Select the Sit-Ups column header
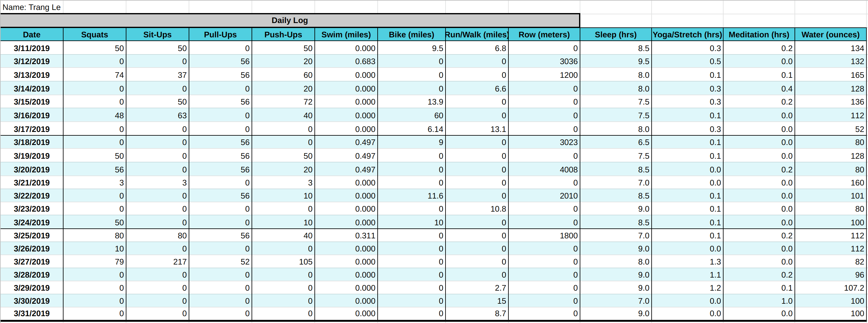This screenshot has width=868, height=323. [157, 34]
